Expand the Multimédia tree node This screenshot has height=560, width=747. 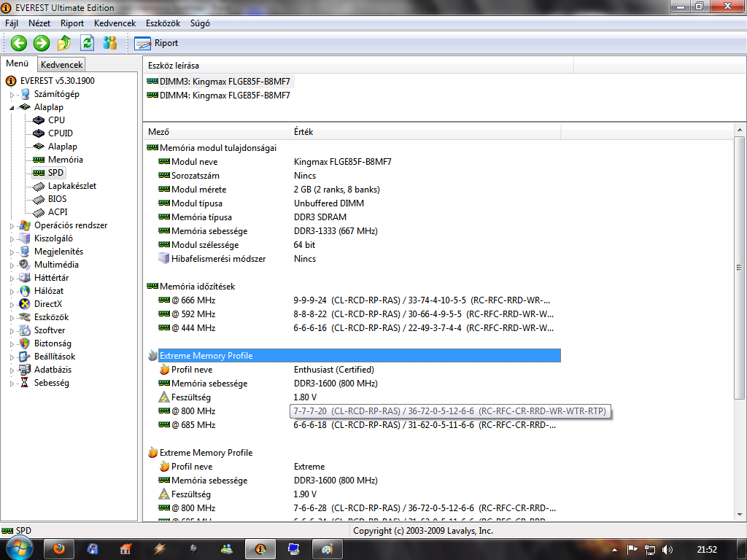[x=12, y=265]
